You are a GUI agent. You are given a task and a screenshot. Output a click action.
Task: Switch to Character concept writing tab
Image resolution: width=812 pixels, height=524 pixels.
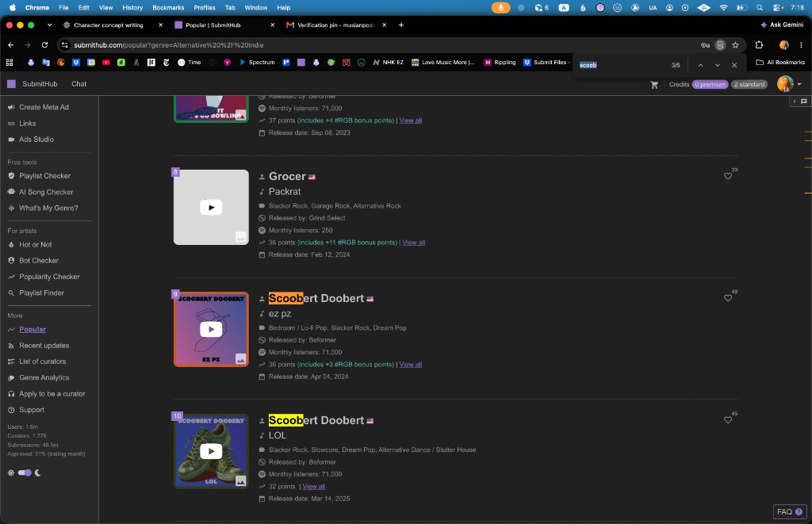click(x=109, y=25)
